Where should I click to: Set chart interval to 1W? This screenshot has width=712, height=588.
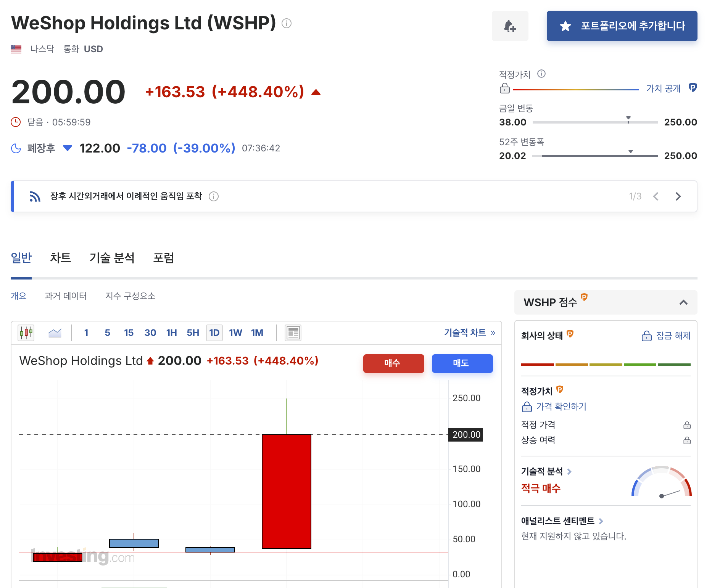pyautogui.click(x=236, y=333)
